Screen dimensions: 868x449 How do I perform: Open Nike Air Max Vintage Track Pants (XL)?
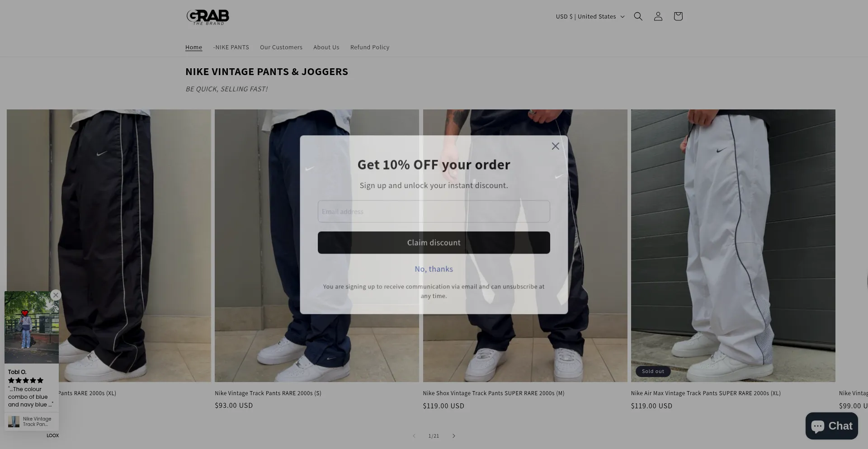705,393
